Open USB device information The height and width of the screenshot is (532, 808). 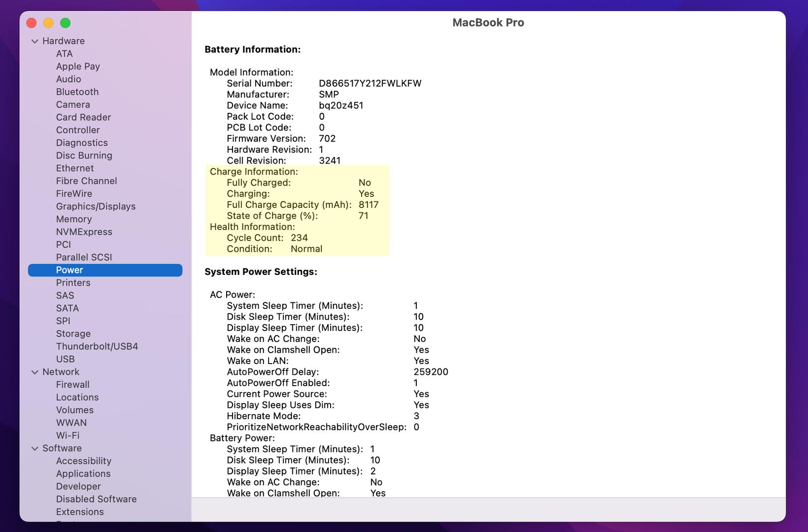[66, 360]
